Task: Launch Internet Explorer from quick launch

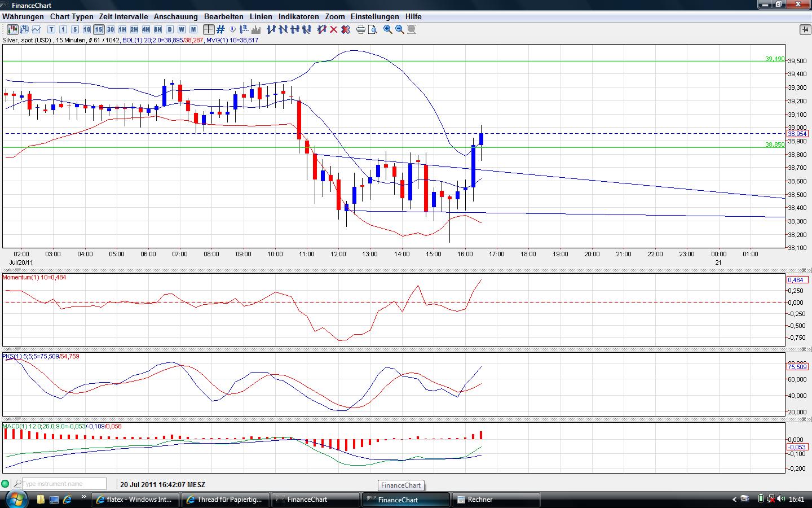Action: click(68, 500)
